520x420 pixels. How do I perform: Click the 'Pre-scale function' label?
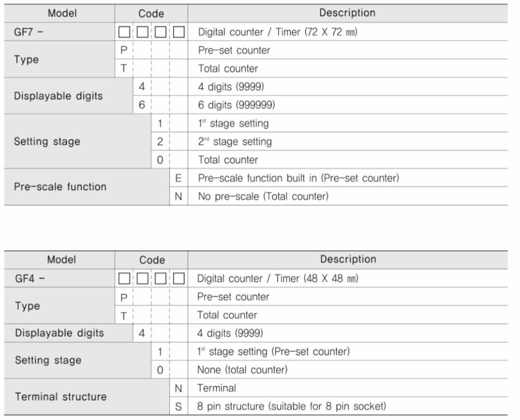60,187
